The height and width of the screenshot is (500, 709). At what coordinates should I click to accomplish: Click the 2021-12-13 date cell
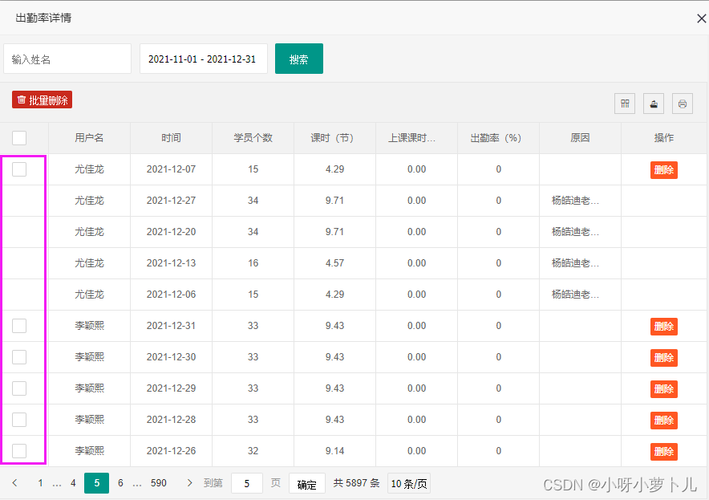click(171, 263)
